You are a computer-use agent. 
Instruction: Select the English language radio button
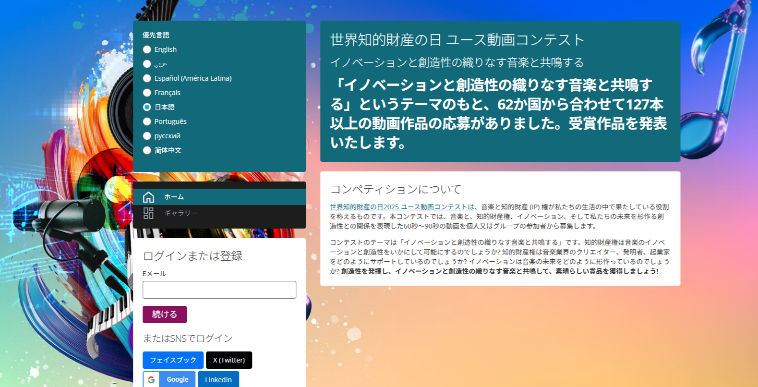pyautogui.click(x=147, y=49)
